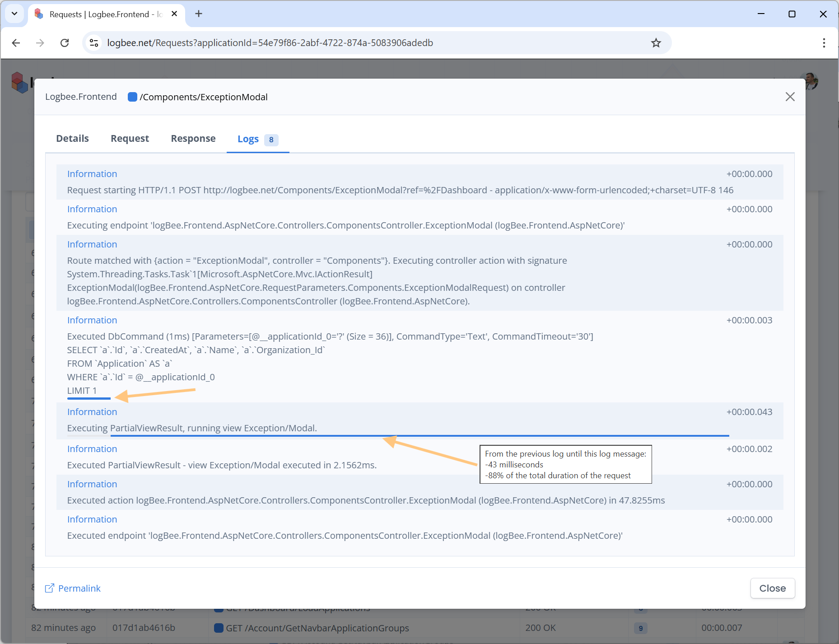Click the blue duration bar under LIMIT 1

pos(89,398)
